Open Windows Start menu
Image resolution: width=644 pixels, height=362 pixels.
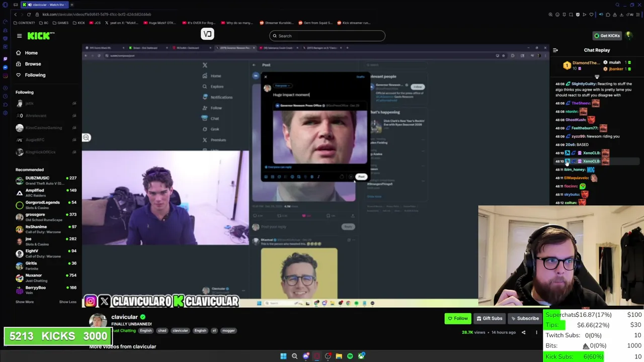tap(283, 356)
